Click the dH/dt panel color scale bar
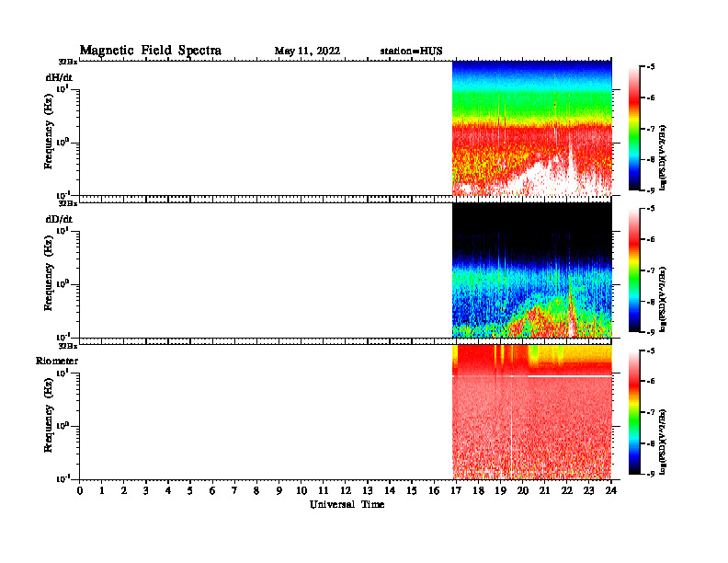 click(634, 129)
